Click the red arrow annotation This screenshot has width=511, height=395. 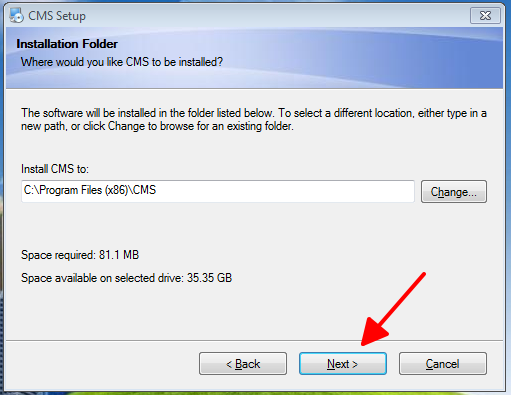click(393, 309)
